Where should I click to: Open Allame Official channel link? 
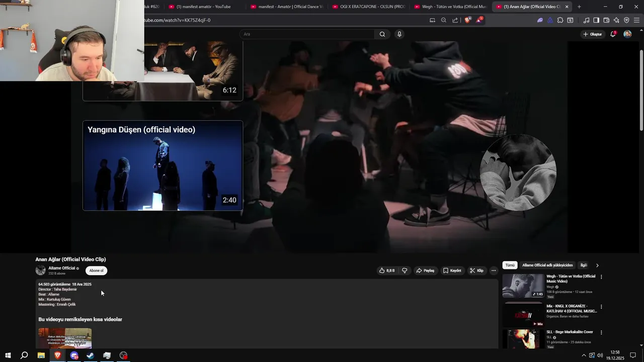coord(62,268)
